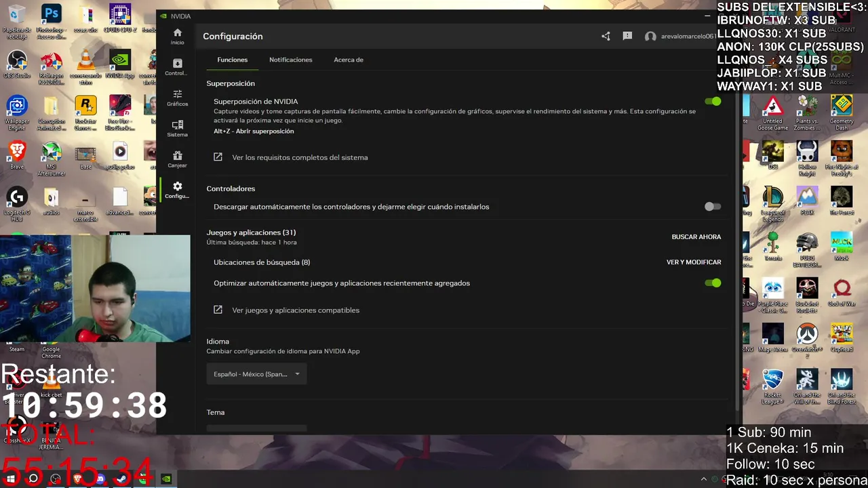Select Ori and the Blind Forest icon
868x488 pixels.
[x=842, y=386]
